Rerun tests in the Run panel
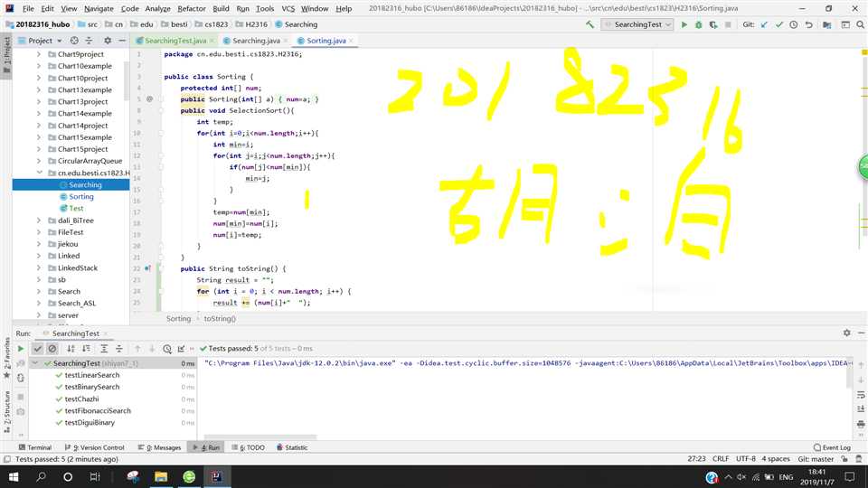The image size is (868, 488). [x=21, y=349]
